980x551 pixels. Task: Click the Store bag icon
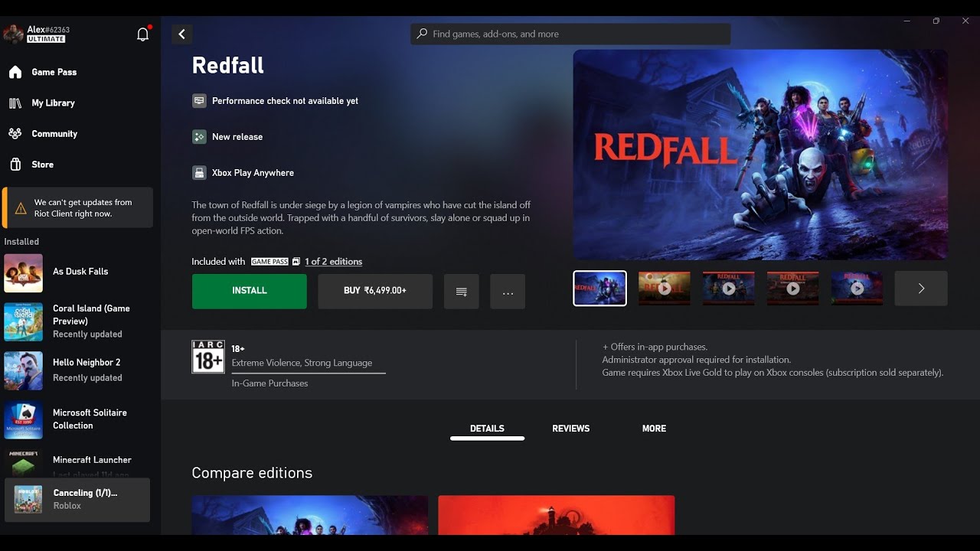[15, 165]
